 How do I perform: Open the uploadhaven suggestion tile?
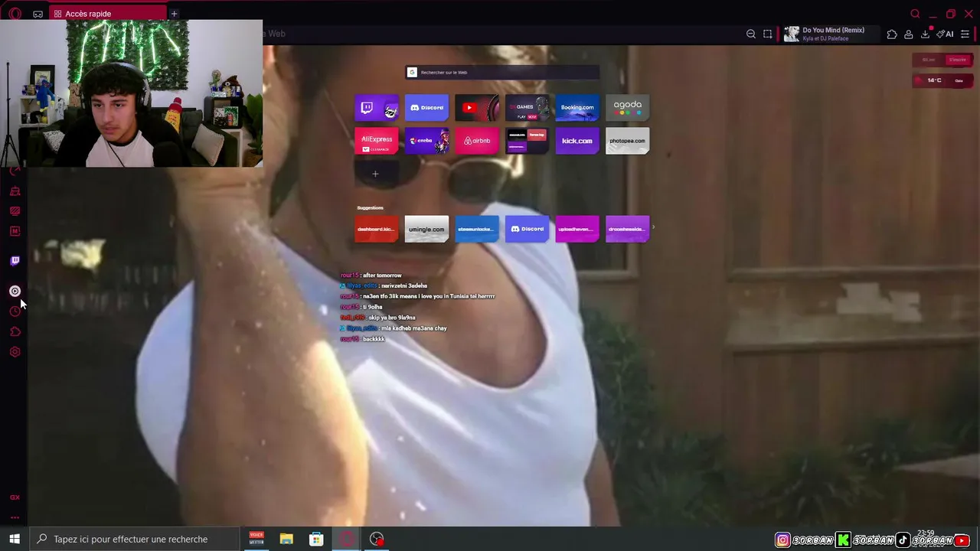click(577, 230)
